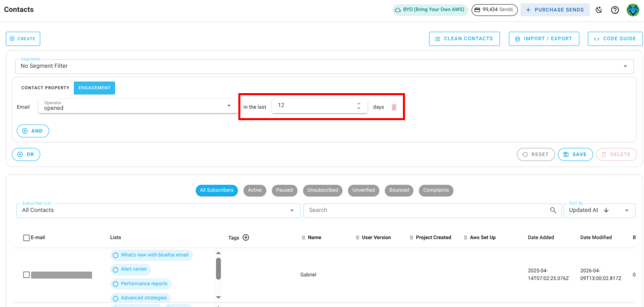Open the Sort By dropdown

(599, 210)
